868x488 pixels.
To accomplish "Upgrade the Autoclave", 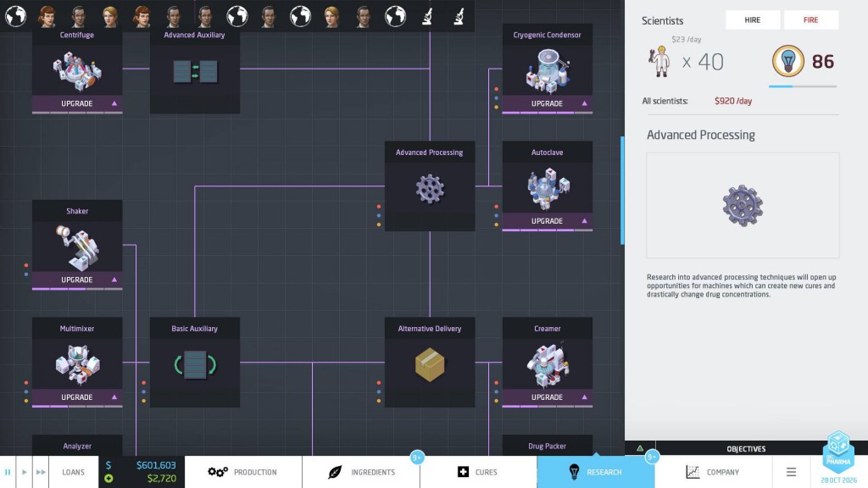I will (x=547, y=221).
